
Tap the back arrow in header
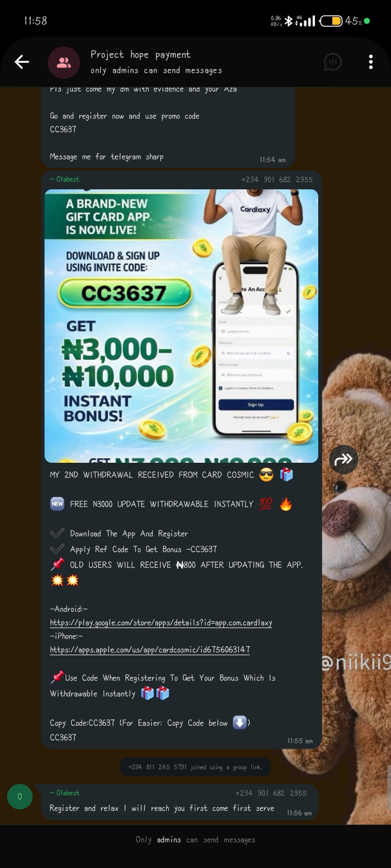click(x=22, y=62)
